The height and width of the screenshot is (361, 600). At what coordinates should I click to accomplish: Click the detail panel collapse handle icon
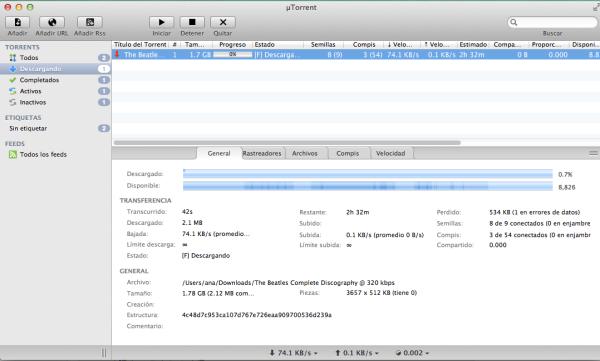[593, 153]
